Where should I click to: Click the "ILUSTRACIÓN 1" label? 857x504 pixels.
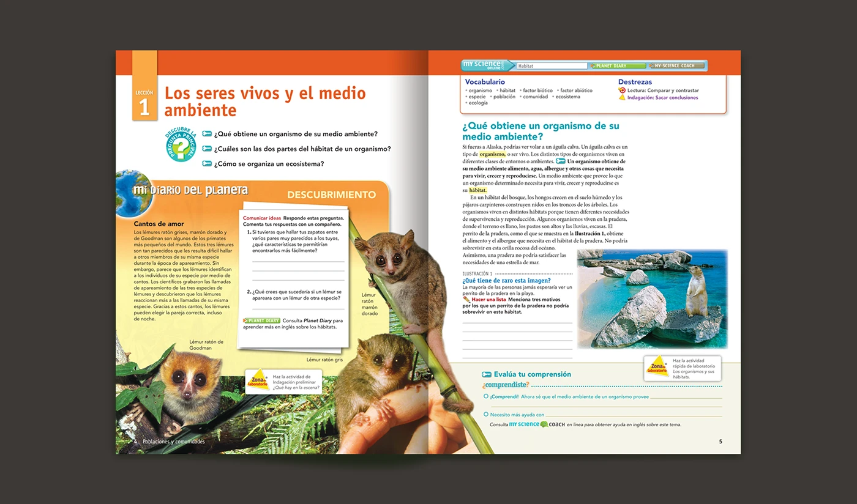click(477, 274)
